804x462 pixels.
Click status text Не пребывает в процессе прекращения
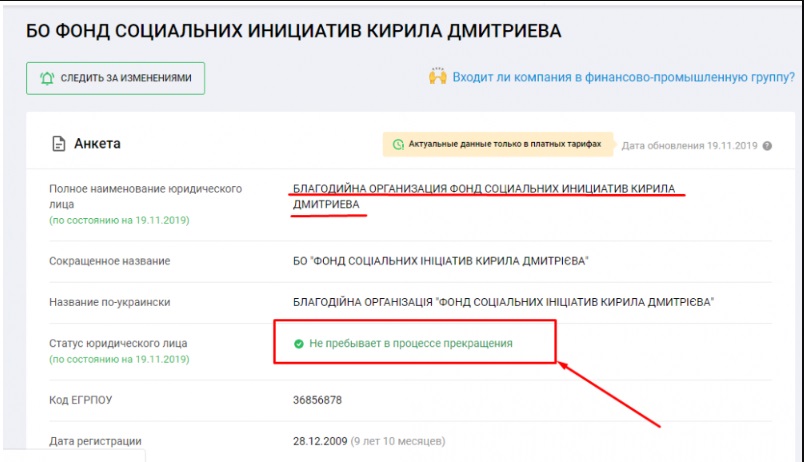pos(410,343)
